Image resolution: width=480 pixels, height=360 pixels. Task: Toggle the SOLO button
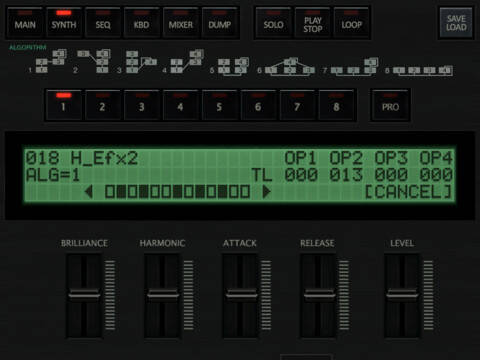[x=273, y=23]
